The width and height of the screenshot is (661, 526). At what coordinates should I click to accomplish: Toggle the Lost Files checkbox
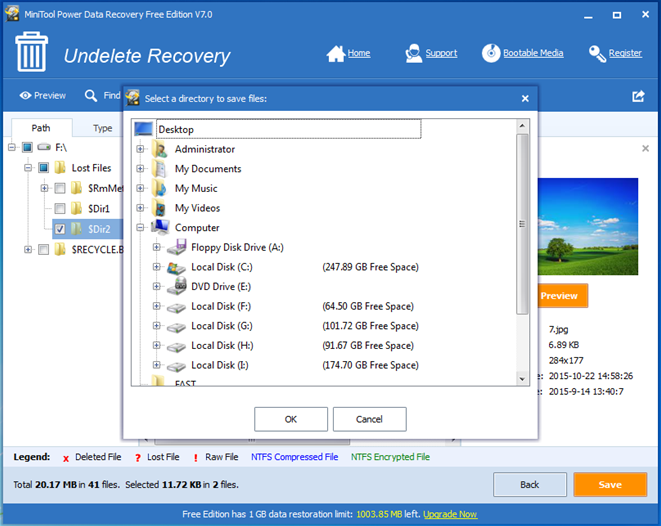[43, 168]
